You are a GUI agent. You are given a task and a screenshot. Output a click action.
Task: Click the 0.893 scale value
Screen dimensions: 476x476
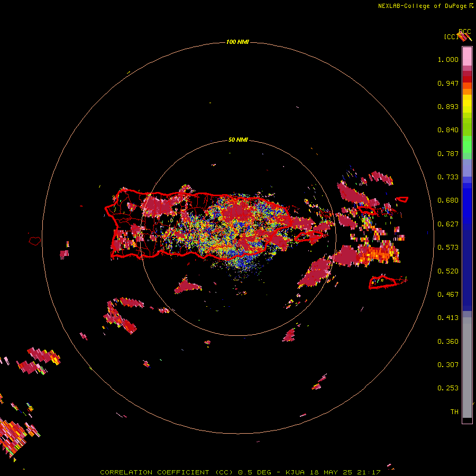pos(448,106)
